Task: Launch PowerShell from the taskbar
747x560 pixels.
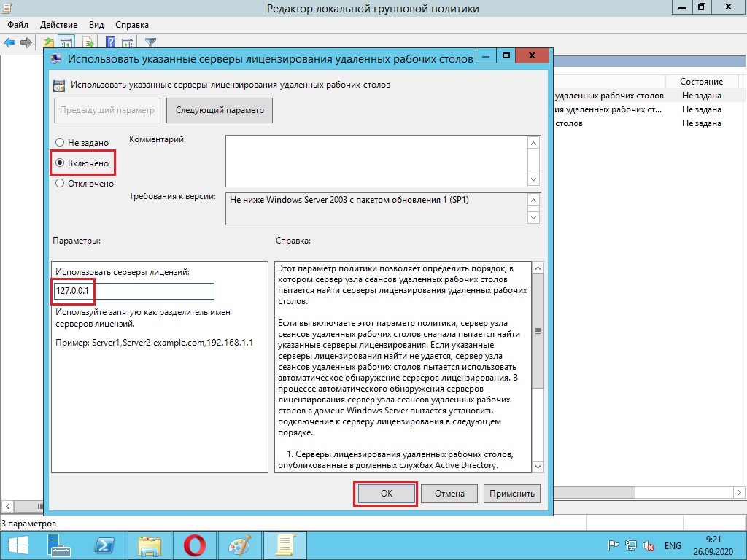Action: [x=104, y=545]
